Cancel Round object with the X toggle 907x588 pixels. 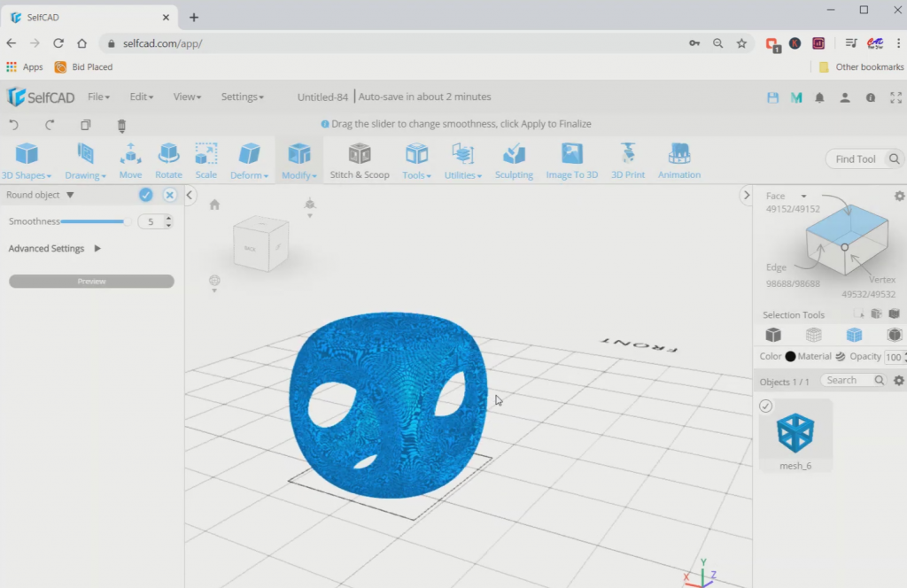[168, 195]
